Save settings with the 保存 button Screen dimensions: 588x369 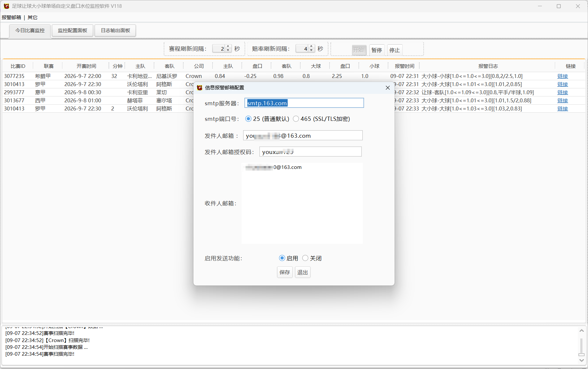pos(285,272)
